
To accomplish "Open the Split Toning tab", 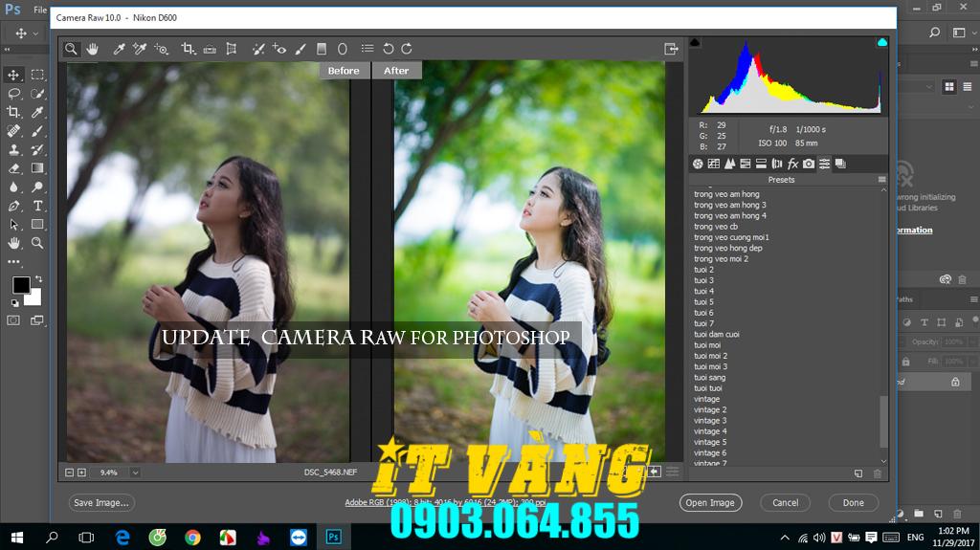I will pyautogui.click(x=761, y=164).
